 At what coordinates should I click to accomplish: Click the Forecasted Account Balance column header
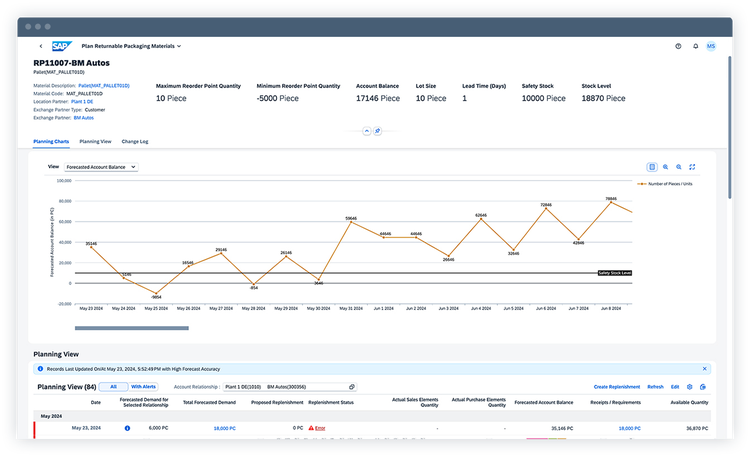[x=544, y=402]
